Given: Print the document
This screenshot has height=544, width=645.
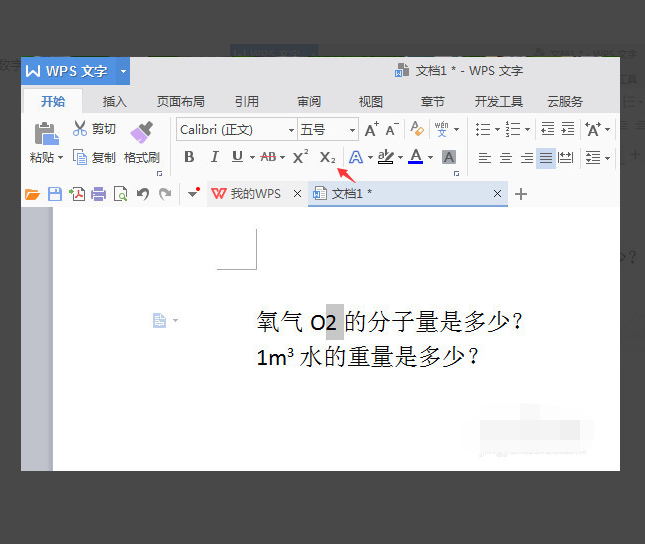Looking at the screenshot, I should click(x=98, y=194).
